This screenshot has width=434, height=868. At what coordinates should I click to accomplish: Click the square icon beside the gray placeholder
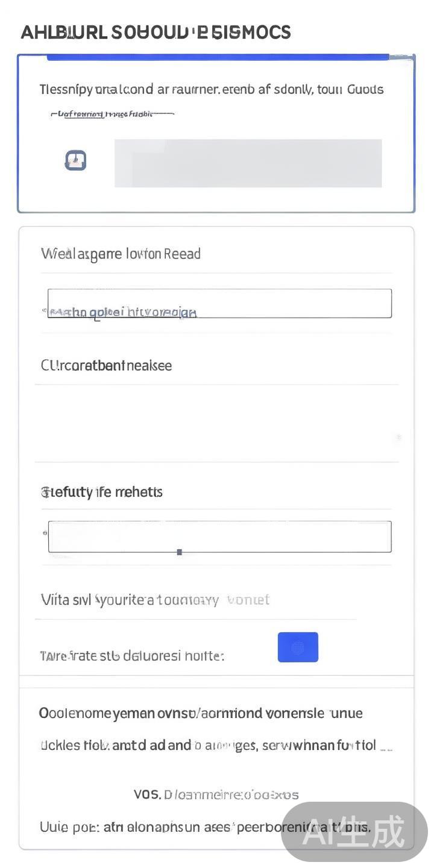pos(75,160)
